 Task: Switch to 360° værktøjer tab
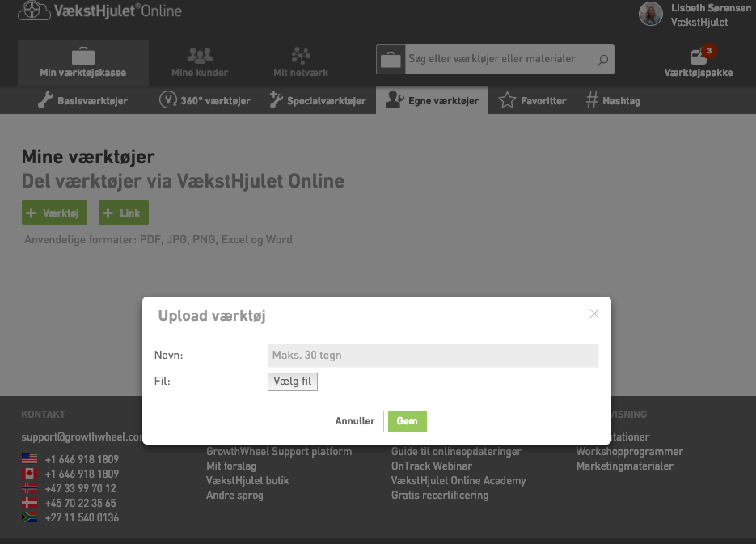pos(205,100)
